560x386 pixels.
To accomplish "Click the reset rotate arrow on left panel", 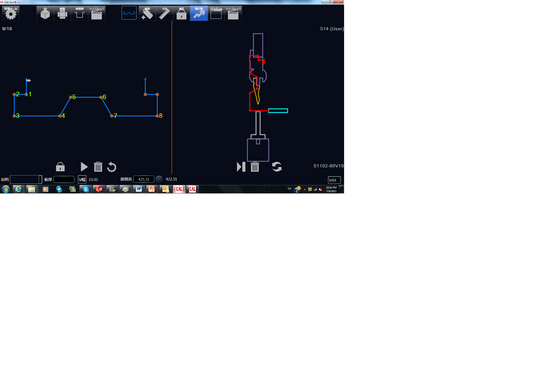I will pyautogui.click(x=112, y=167).
